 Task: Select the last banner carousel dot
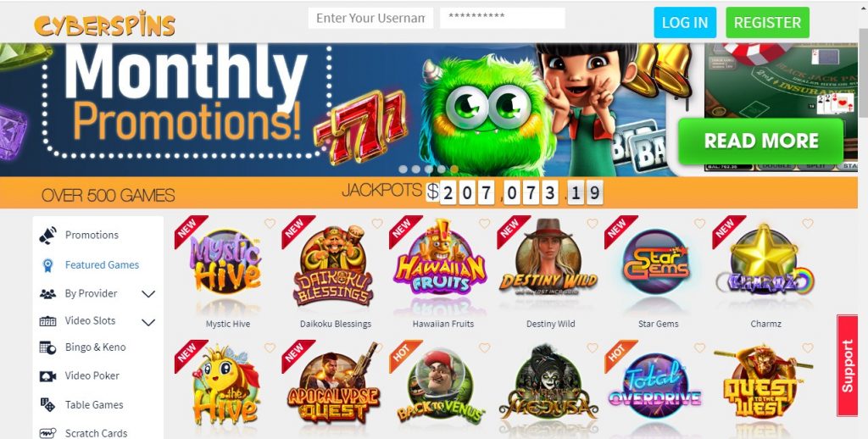click(x=454, y=169)
